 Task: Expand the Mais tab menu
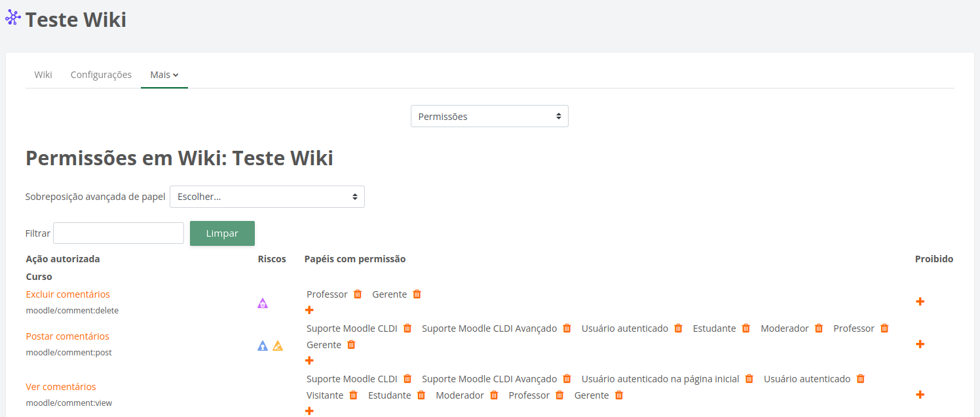164,74
